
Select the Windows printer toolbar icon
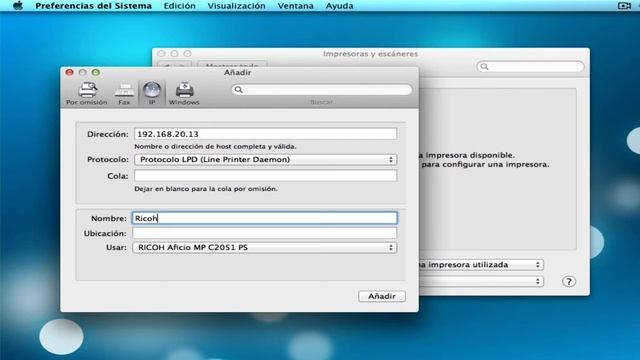[x=184, y=93]
